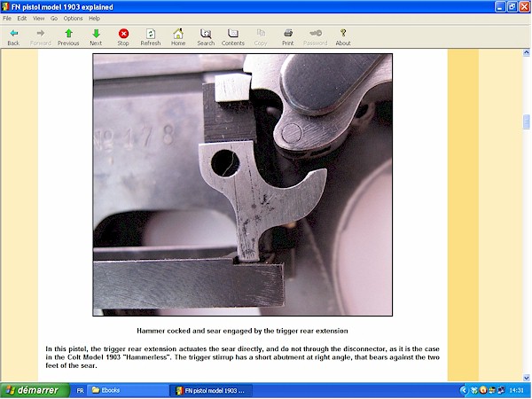Show the Contents pane
532x399 pixels.
(233, 37)
